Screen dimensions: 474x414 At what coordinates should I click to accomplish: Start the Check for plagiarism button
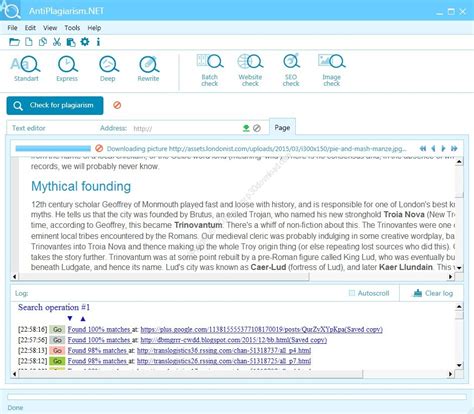coord(55,105)
